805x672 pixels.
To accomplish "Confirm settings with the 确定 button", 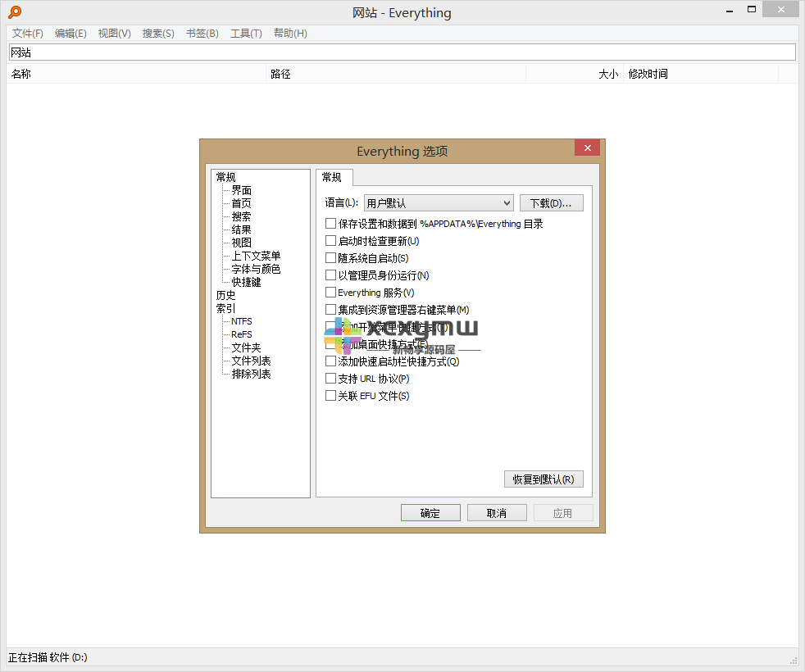I will (x=430, y=512).
